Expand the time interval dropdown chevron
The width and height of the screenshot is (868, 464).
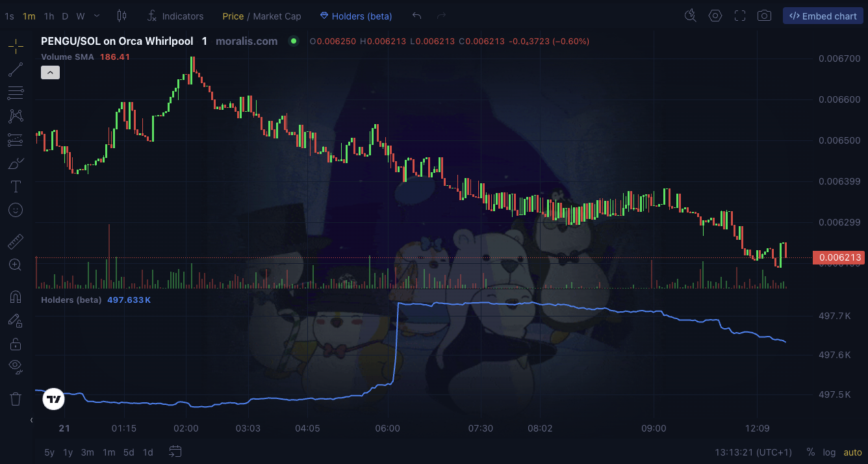click(97, 16)
